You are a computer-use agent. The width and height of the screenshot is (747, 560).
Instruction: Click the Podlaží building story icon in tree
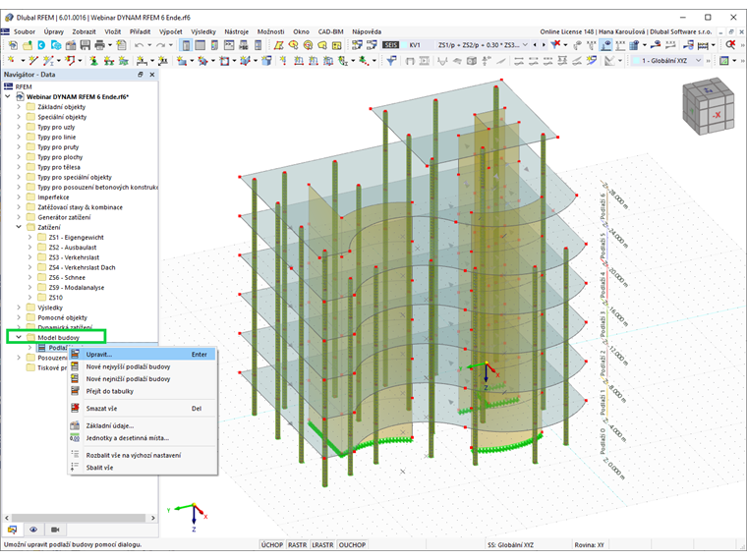tap(42, 348)
